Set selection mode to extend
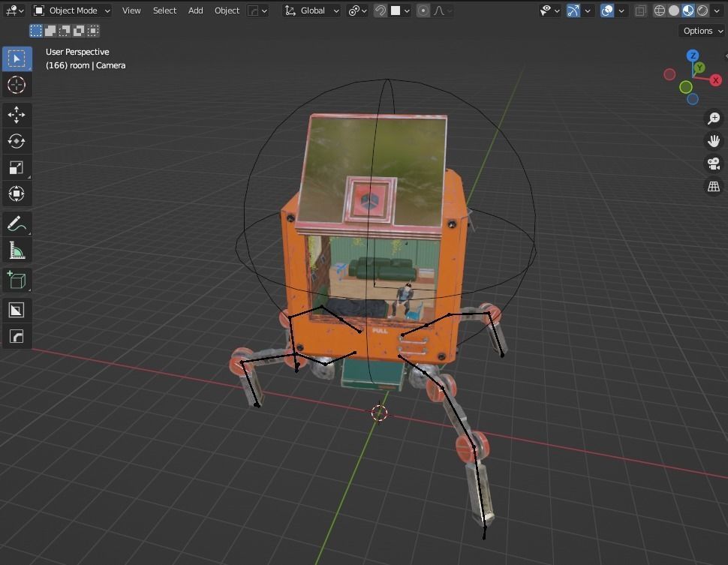 50,31
